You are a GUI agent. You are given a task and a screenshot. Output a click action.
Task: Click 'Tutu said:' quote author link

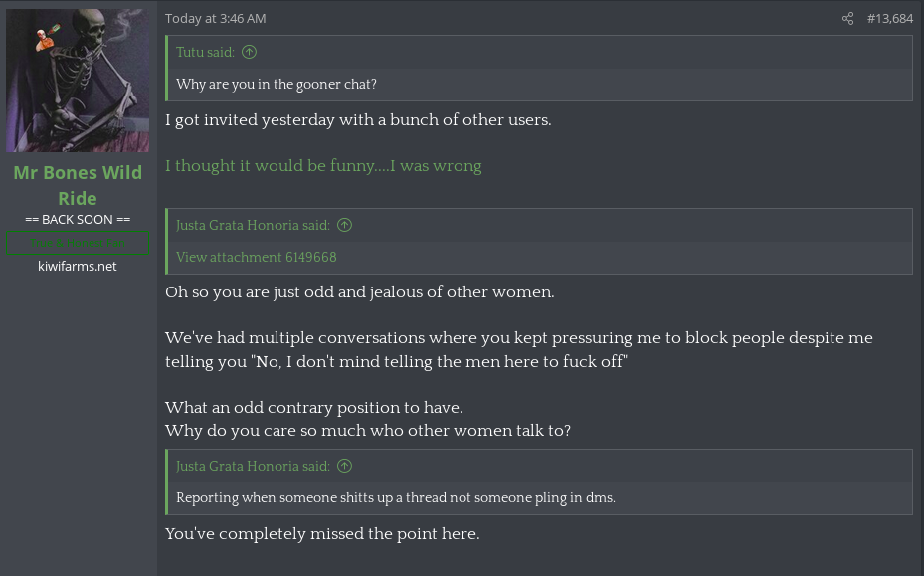click(x=206, y=52)
